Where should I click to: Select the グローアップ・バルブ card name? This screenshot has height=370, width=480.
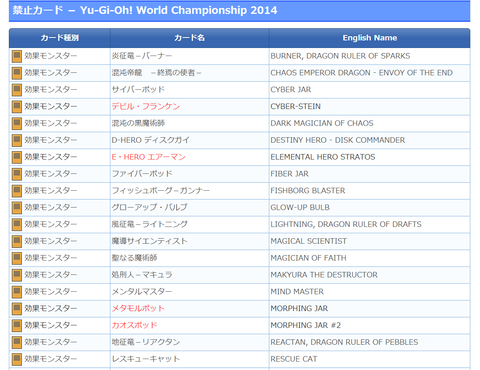click(x=149, y=207)
